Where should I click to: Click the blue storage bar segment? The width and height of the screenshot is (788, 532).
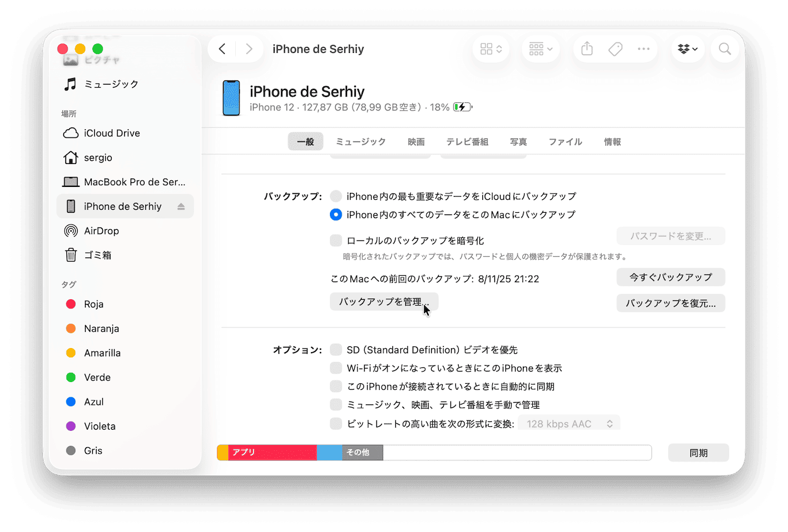329,452
